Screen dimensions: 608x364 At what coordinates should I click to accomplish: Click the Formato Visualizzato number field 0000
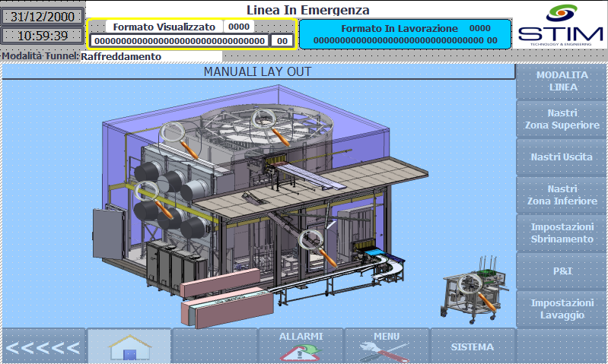(x=239, y=27)
